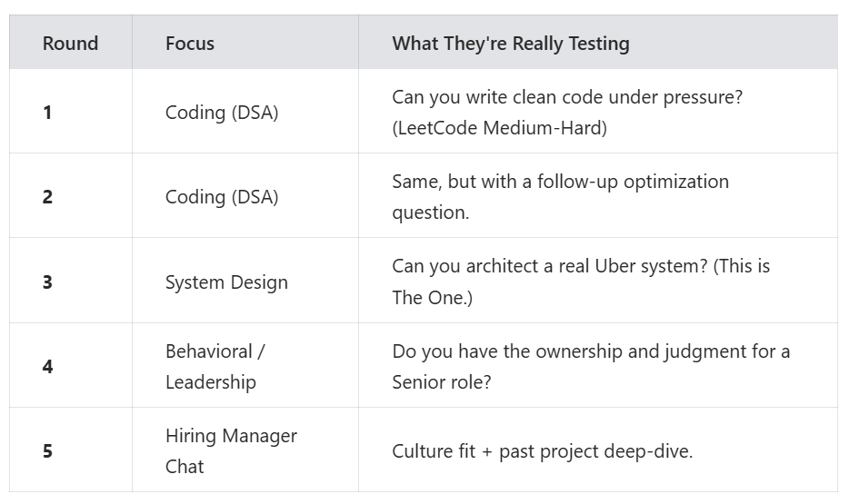849x504 pixels.
Task: Click the System Design cell
Action: tap(226, 282)
